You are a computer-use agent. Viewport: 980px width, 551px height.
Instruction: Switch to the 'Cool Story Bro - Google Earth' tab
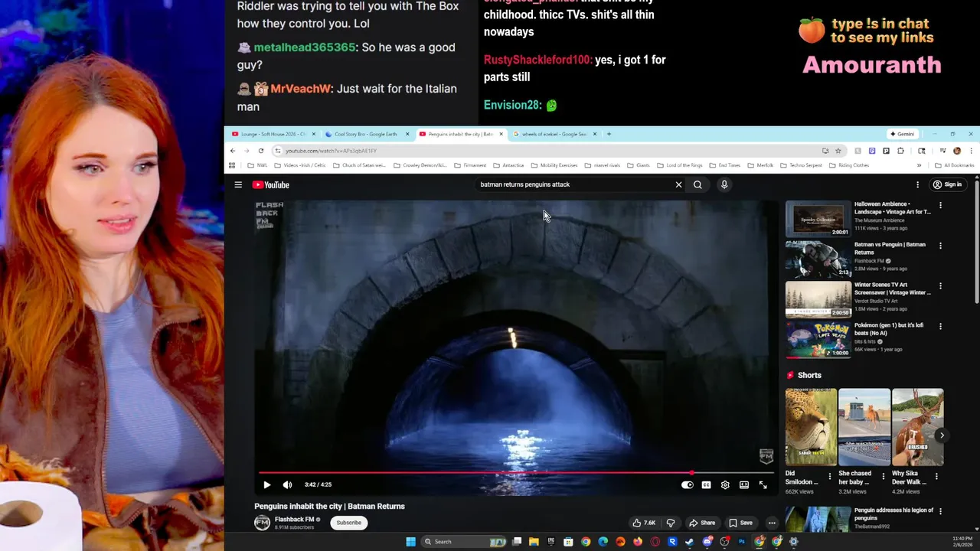coord(366,134)
